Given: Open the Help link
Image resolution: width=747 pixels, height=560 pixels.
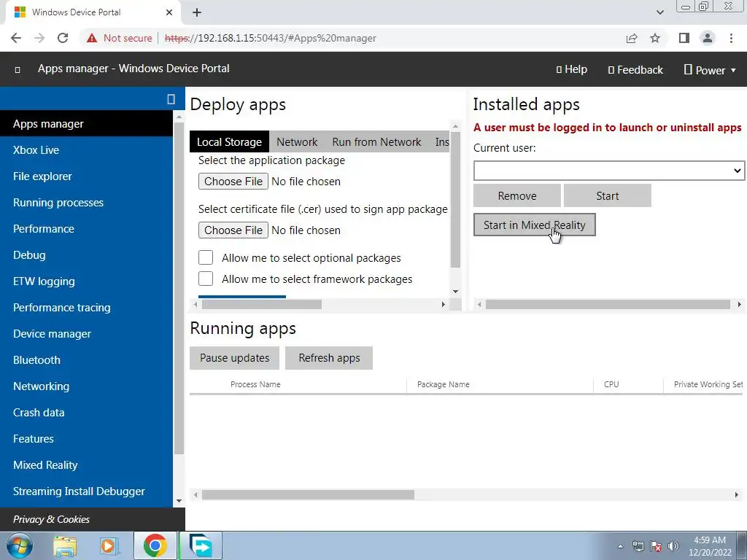Looking at the screenshot, I should pyautogui.click(x=572, y=69).
